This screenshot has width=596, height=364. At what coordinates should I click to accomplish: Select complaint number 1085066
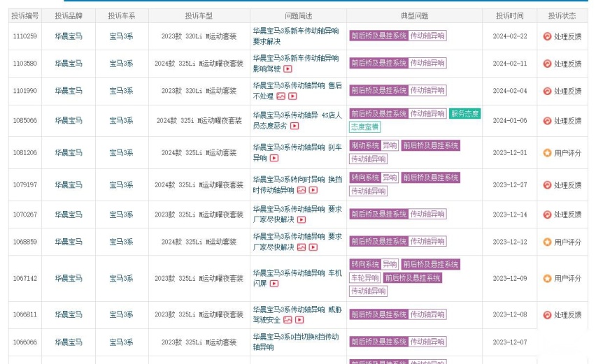point(25,120)
